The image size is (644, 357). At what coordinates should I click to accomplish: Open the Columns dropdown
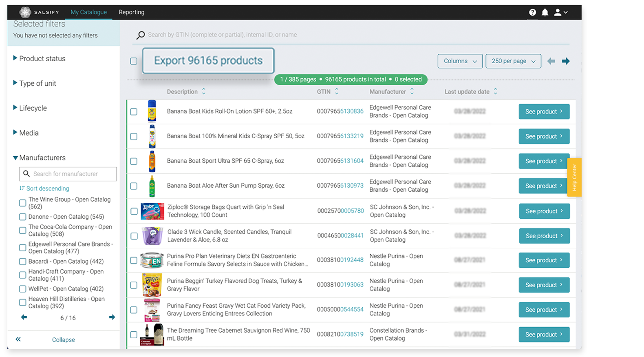(460, 61)
